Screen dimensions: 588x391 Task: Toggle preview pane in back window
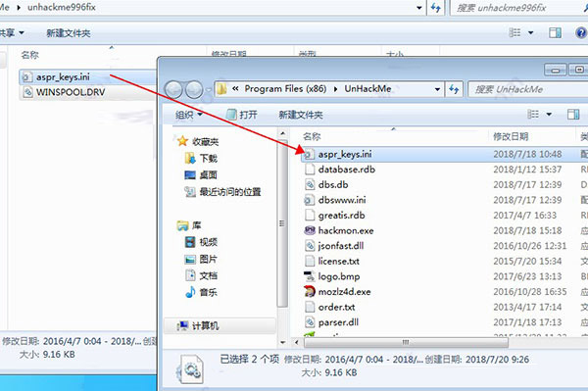click(555, 33)
